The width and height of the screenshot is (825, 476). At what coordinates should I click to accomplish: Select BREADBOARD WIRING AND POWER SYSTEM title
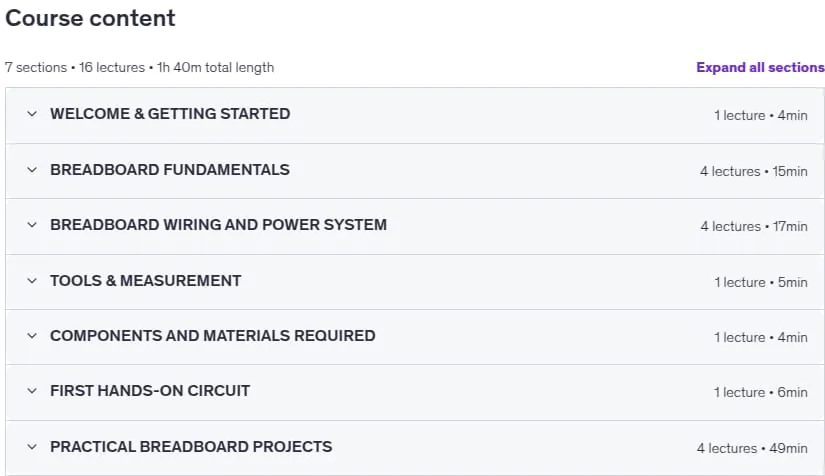[218, 225]
